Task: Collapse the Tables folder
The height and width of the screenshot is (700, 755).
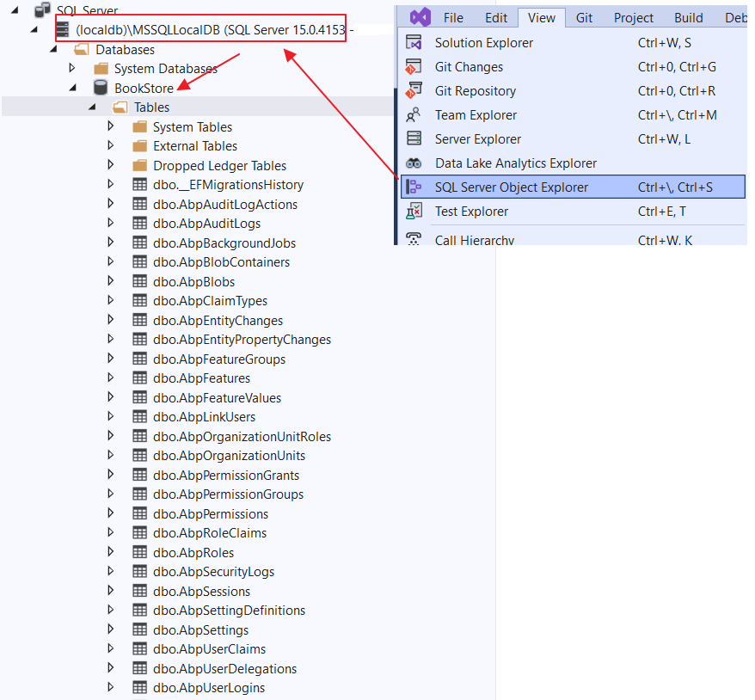Action: point(92,107)
